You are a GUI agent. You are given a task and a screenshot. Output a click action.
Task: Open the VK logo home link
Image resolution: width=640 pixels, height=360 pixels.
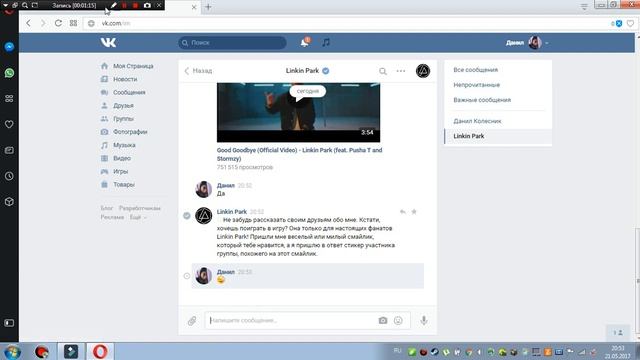pyautogui.click(x=108, y=42)
